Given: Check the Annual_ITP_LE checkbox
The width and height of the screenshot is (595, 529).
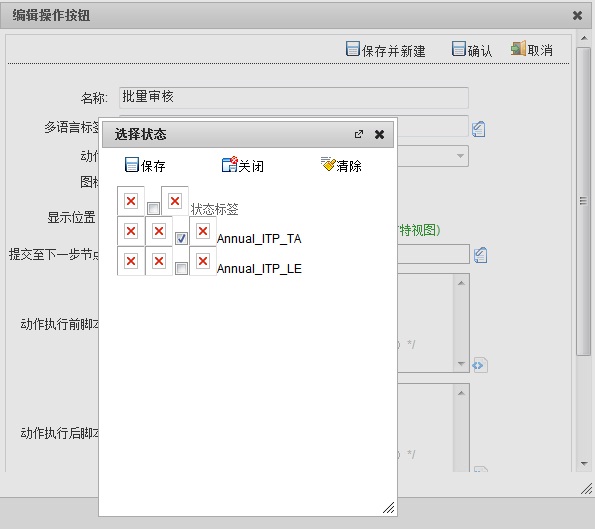Looking at the screenshot, I should click(181, 268).
